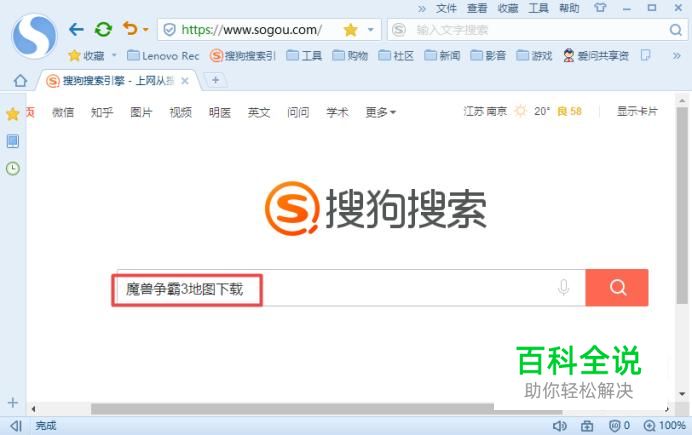This screenshot has height=435, width=692.
Task: Add sidebar item with plus icon
Action: (13, 402)
